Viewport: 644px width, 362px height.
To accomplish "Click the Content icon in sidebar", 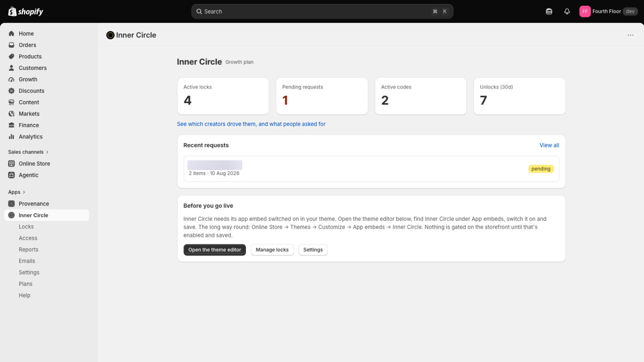I will pyautogui.click(x=11, y=103).
